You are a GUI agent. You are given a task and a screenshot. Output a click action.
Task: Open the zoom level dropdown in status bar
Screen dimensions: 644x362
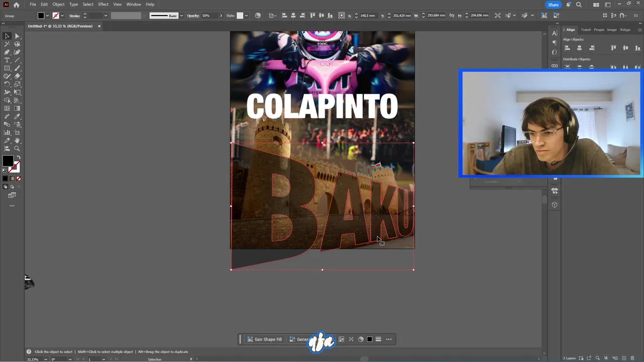(46, 359)
